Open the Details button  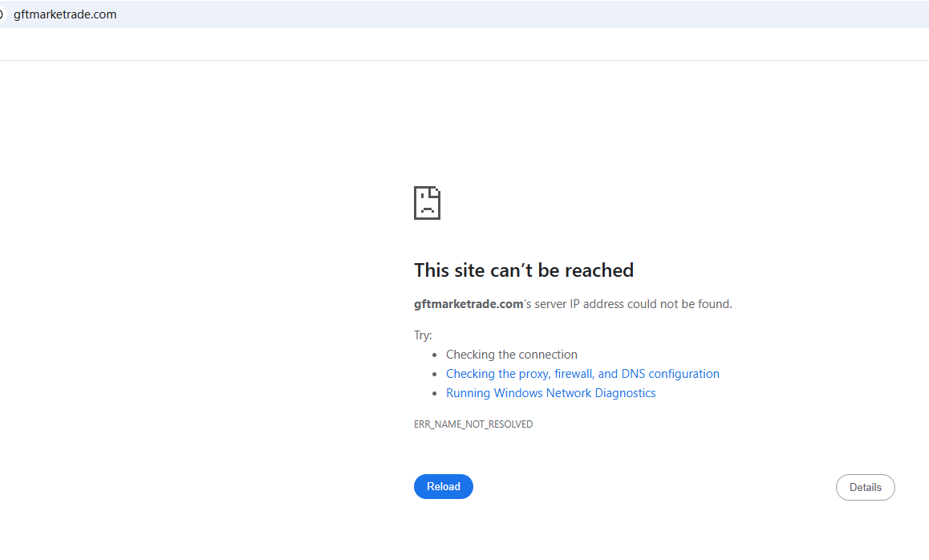(x=865, y=487)
